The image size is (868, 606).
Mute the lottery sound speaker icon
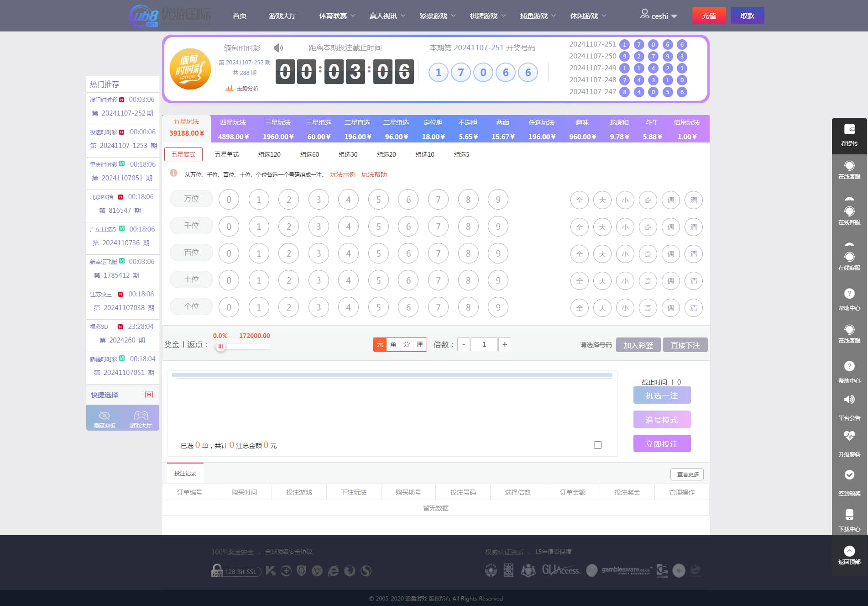[278, 48]
